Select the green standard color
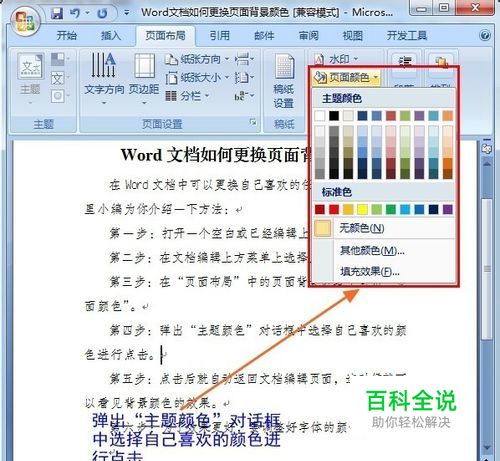This screenshot has width=500, height=461. point(391,209)
